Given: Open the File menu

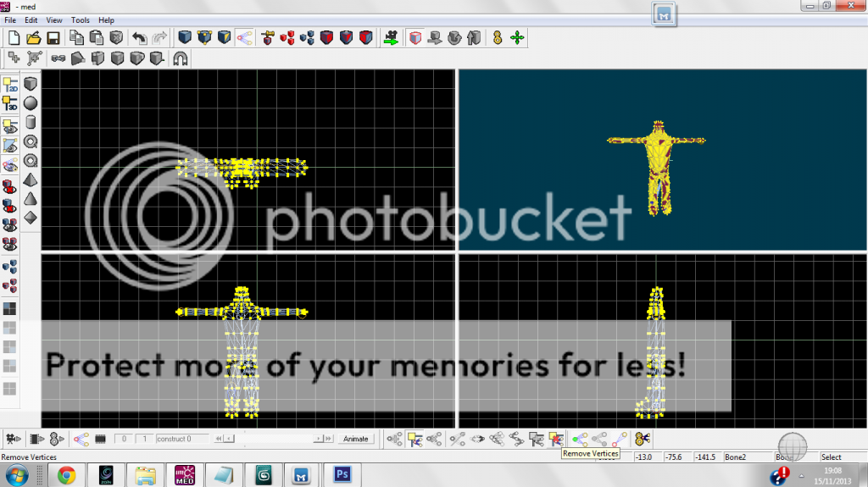Looking at the screenshot, I should tap(10, 20).
